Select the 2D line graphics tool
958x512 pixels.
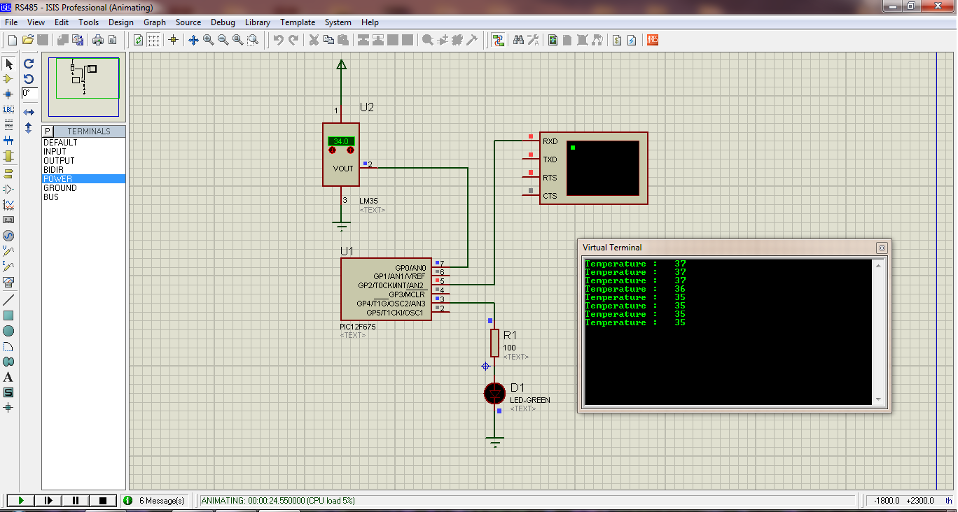pyautogui.click(x=9, y=300)
